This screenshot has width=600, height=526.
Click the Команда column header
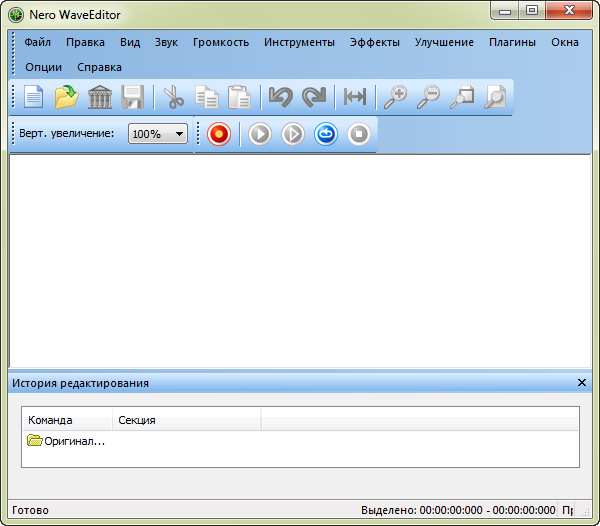click(51, 420)
